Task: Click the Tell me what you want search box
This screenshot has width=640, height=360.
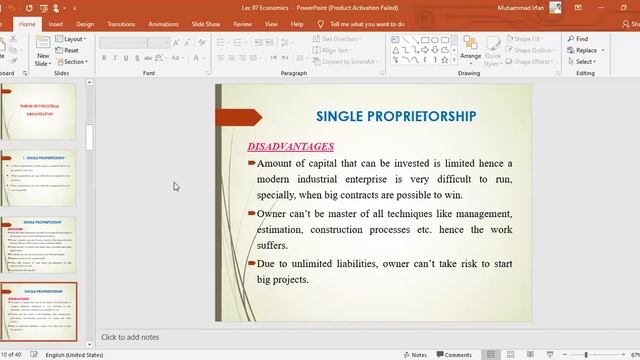Action: [x=361, y=24]
